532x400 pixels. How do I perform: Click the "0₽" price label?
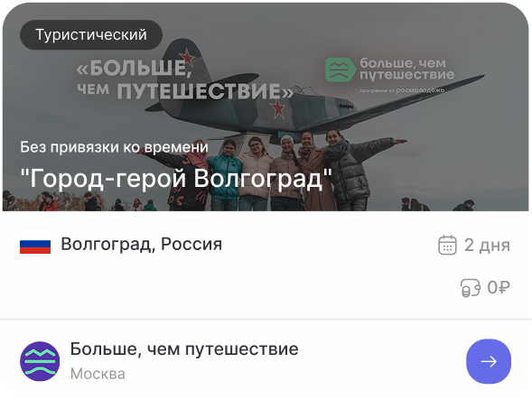499,288
